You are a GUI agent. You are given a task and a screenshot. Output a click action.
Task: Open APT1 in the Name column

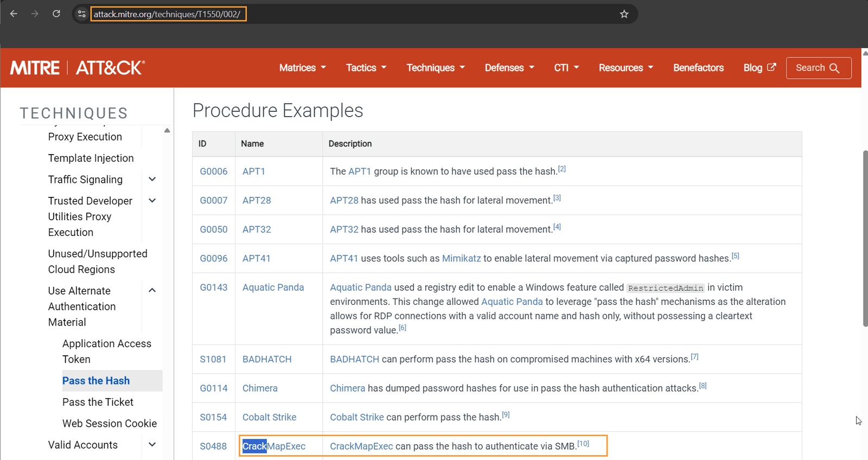tap(254, 171)
